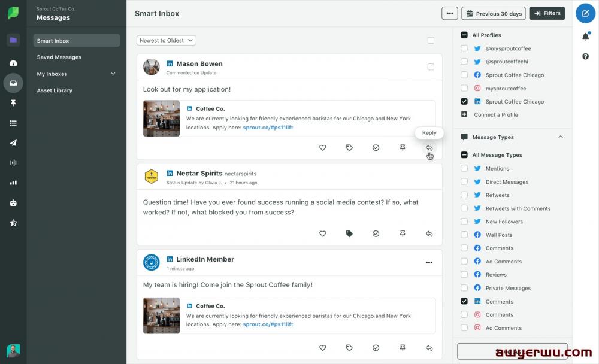
Task: Check the @mysproutcoffee Twitter profile
Action: 464,48
